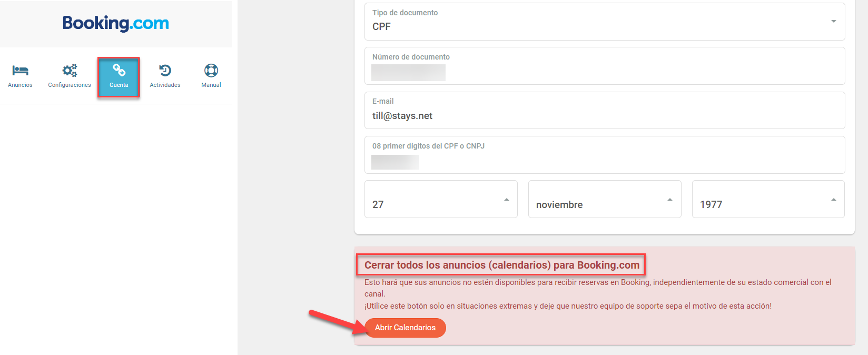
Task: Open the Actividades history icon
Action: tap(165, 71)
